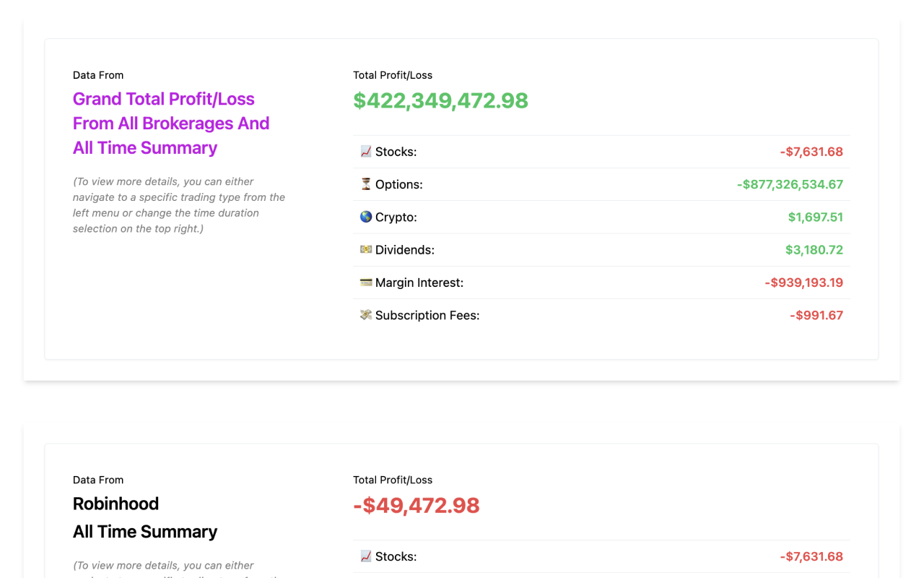Click the globe icon next to Crypto

tap(366, 217)
